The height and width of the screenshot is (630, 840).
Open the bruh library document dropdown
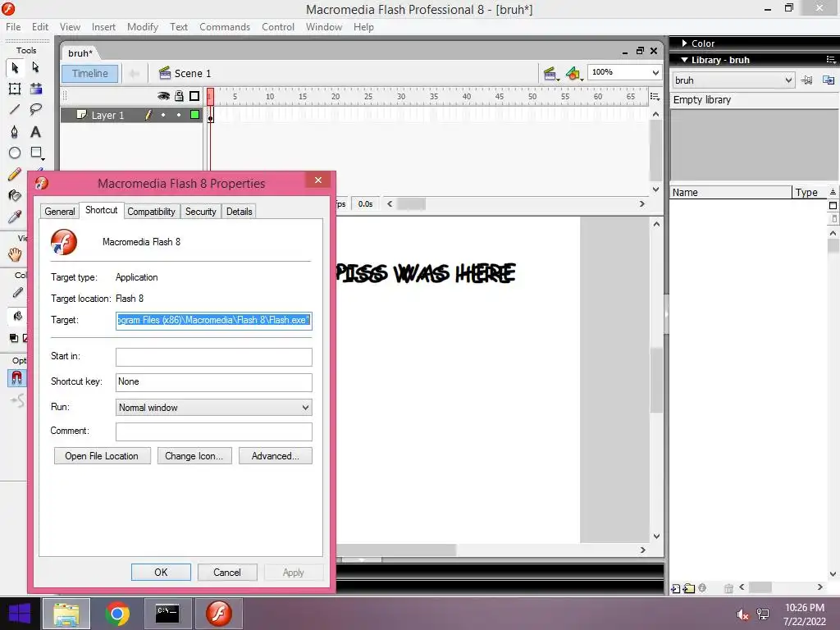[788, 80]
